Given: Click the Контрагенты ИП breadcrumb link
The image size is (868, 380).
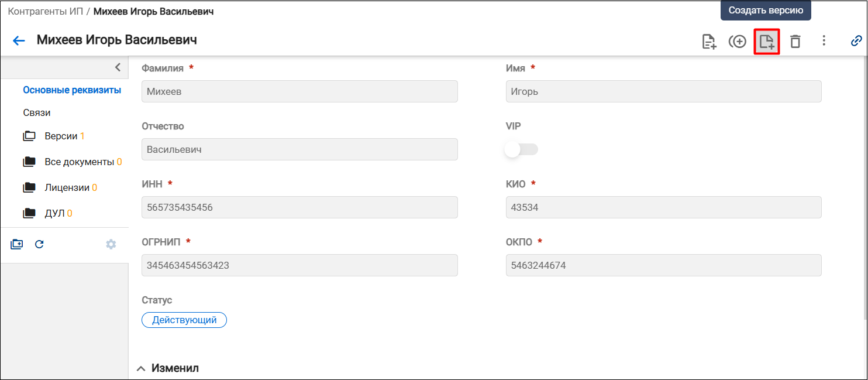Looking at the screenshot, I should (45, 11).
